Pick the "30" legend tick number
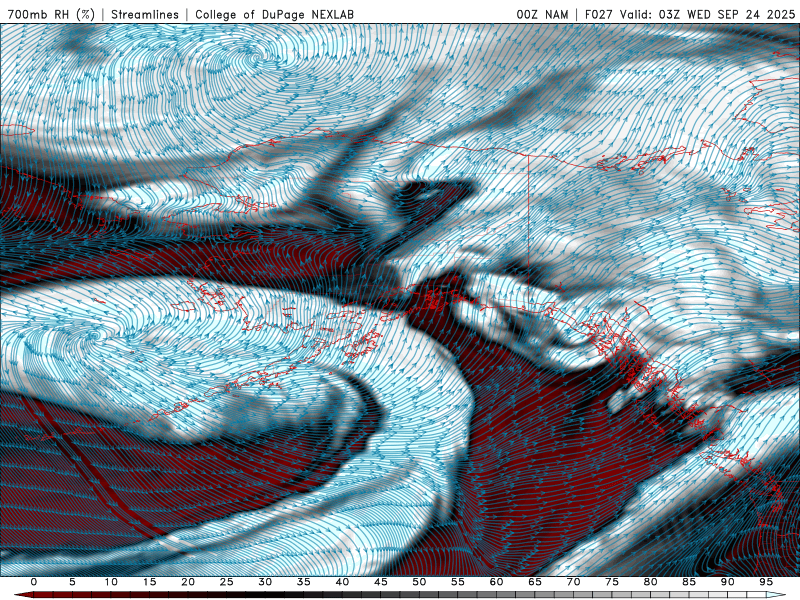Viewport: 800px width, 600px height. pyautogui.click(x=265, y=582)
